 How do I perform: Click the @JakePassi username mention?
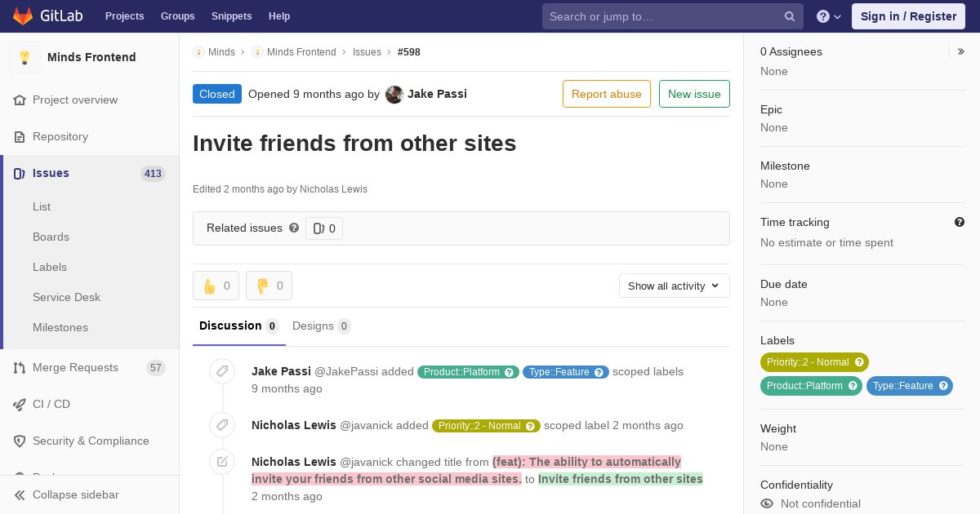[x=346, y=372]
